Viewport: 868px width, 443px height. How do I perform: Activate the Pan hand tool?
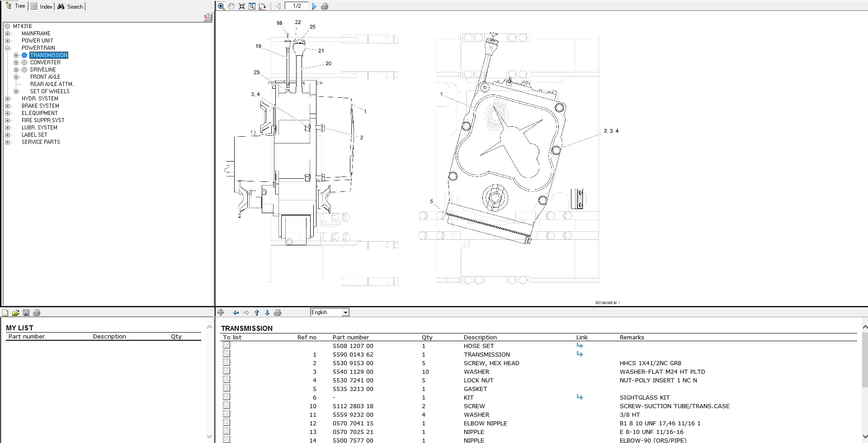[231, 6]
